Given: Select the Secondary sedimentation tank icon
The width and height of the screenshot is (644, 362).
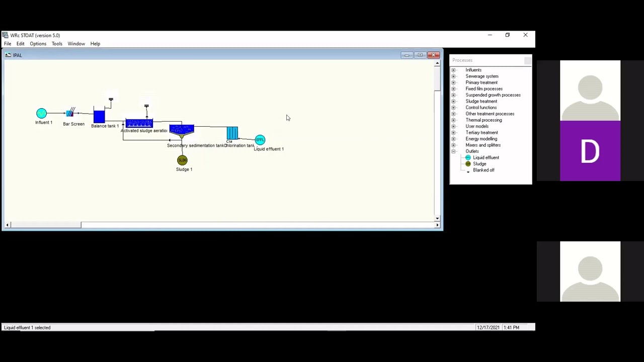Looking at the screenshot, I should [182, 131].
